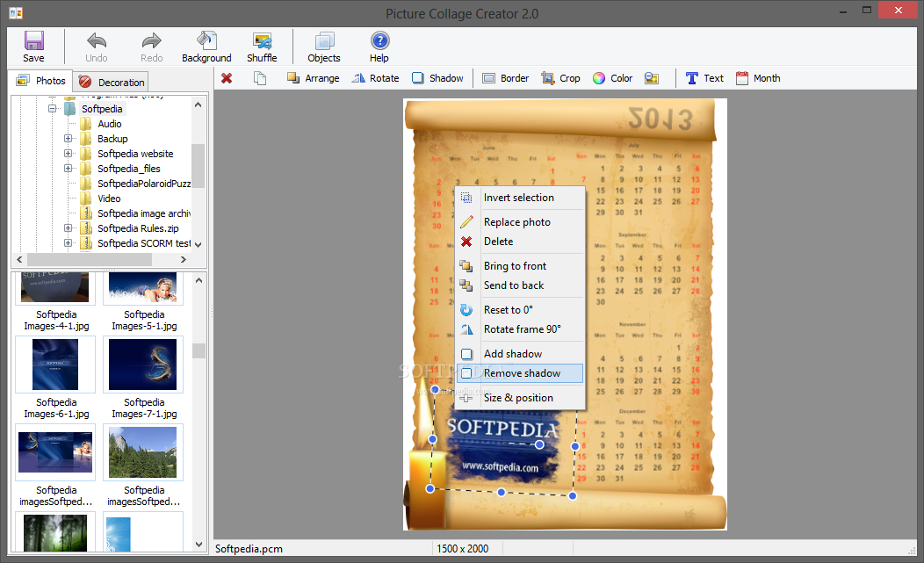Choose Replace photo in context menu
This screenshot has height=563, width=924.
tap(520, 221)
